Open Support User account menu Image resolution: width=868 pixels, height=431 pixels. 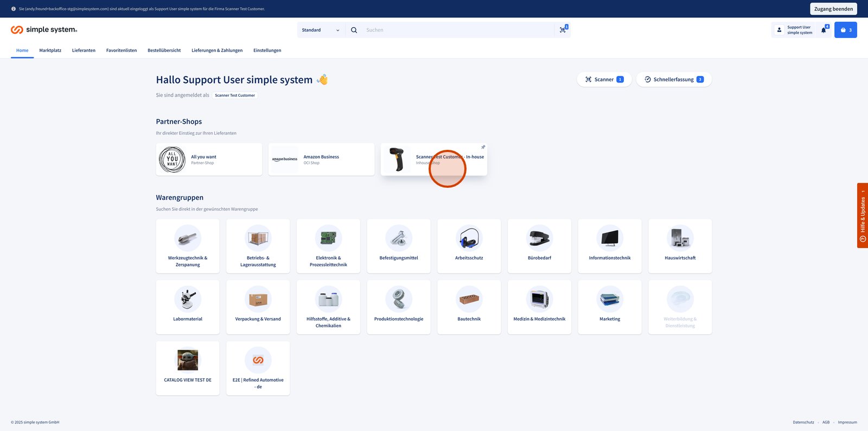(x=794, y=30)
